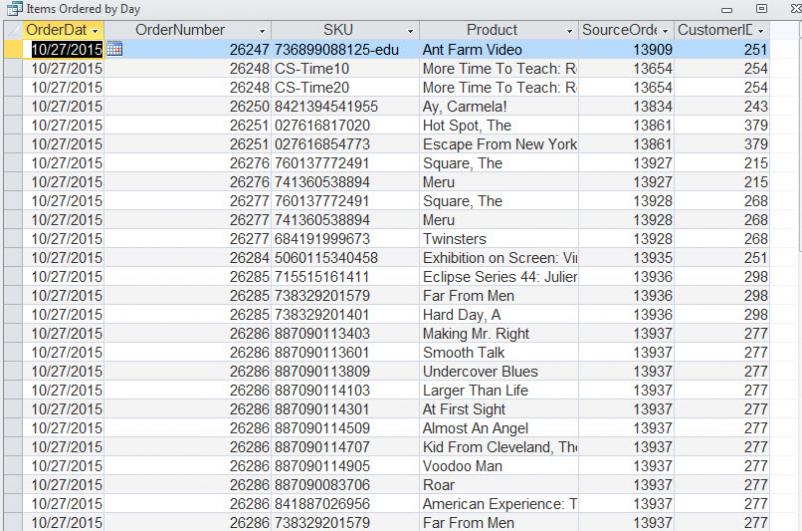This screenshot has width=802, height=531.
Task: Click SourceOrder cell 13909
Action: pos(626,50)
